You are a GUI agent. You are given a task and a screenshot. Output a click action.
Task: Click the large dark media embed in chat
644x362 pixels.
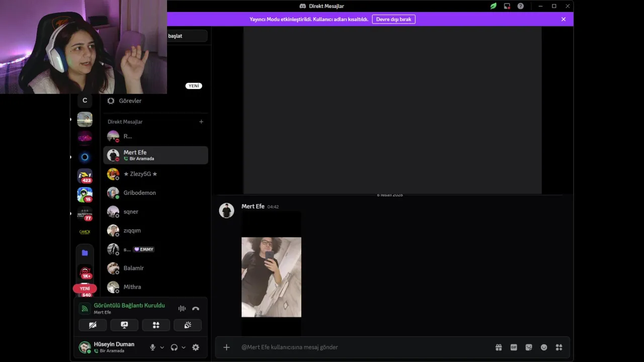[392, 110]
